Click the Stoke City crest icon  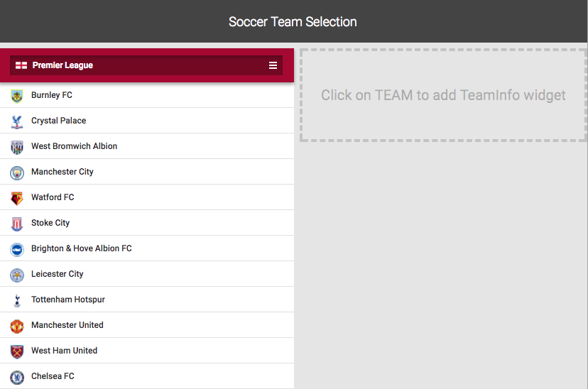click(x=17, y=224)
